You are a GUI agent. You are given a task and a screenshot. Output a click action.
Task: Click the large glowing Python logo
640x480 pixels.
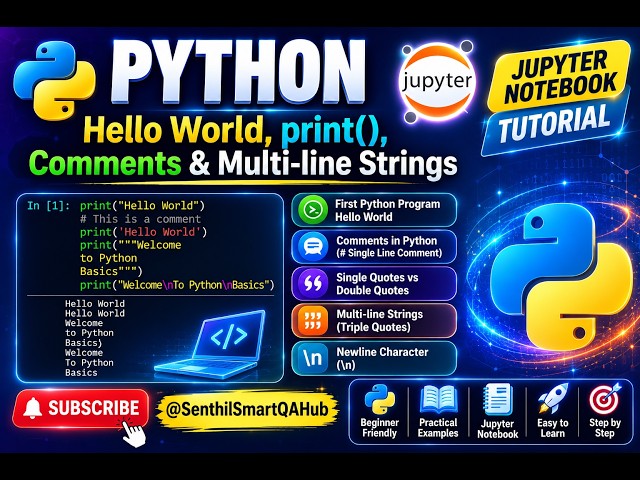click(561, 277)
